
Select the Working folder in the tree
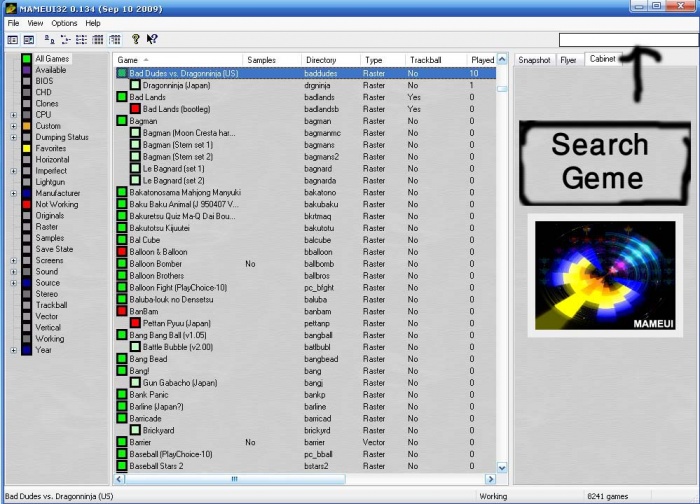50,339
